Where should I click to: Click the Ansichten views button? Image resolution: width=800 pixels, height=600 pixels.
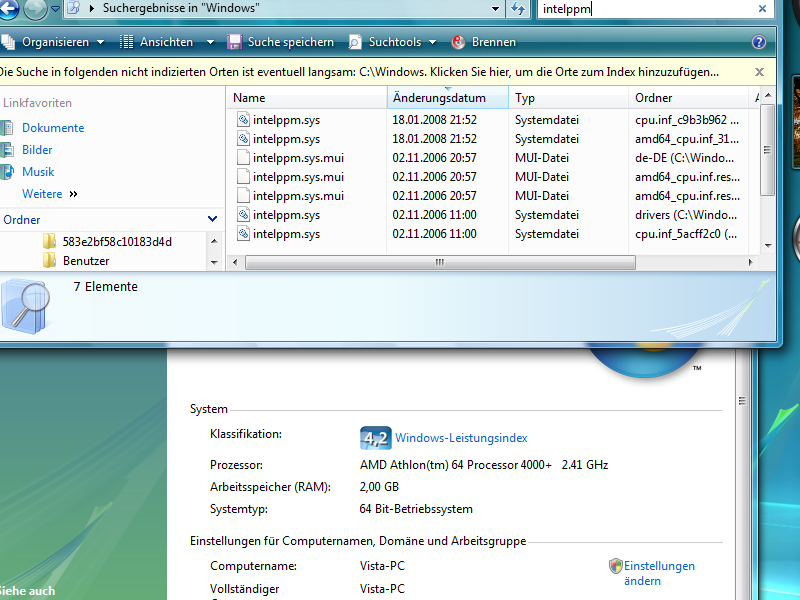point(157,42)
